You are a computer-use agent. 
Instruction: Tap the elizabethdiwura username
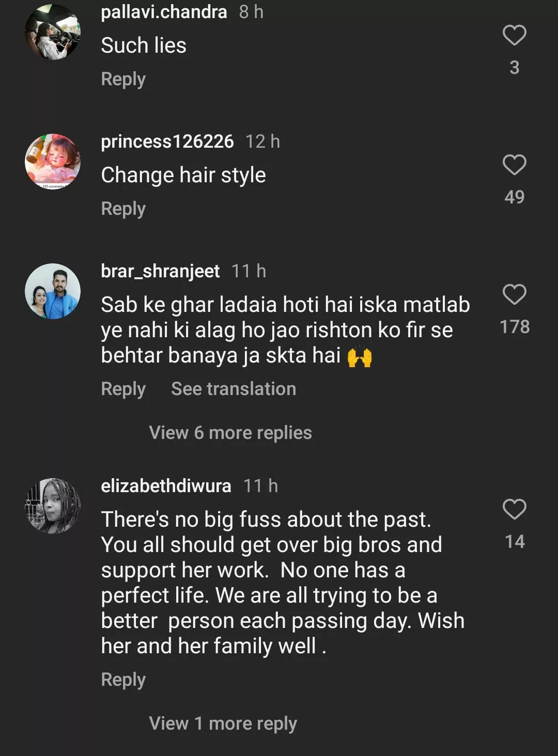166,486
